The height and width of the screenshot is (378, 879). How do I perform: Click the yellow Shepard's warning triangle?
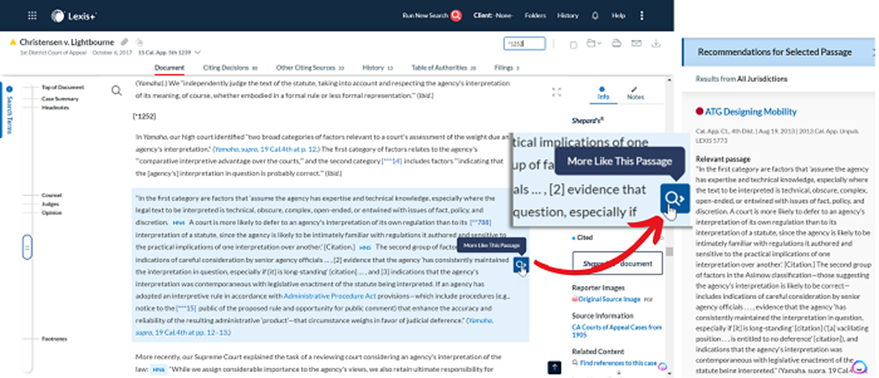(13, 42)
